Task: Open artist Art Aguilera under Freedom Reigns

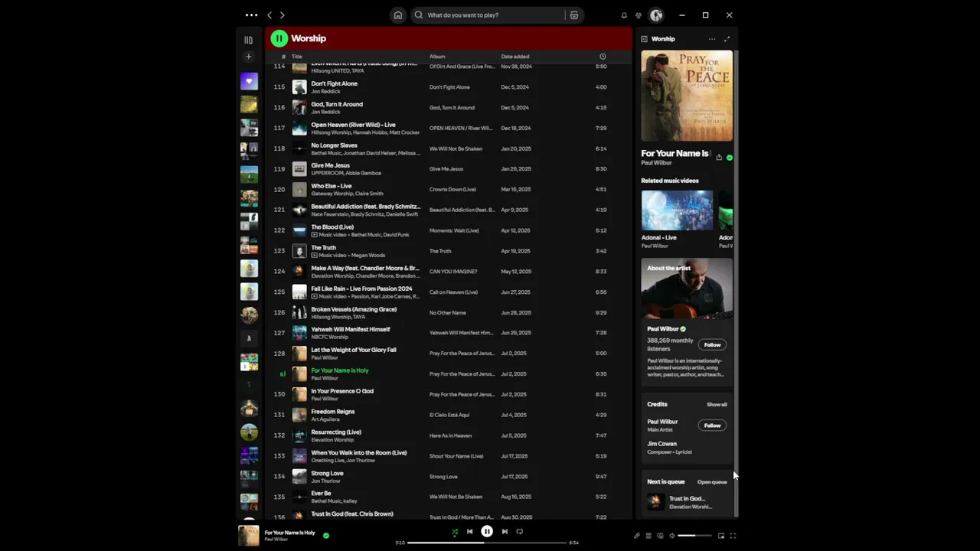Action: [325, 419]
